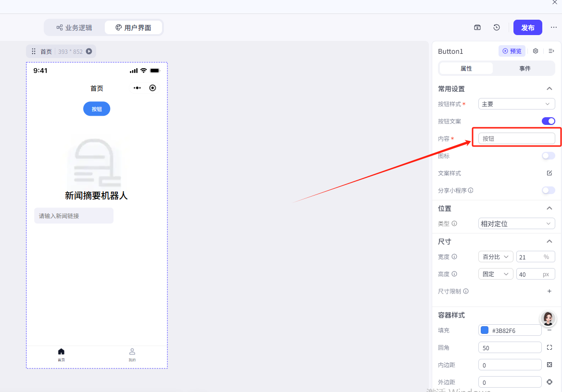Click the 圆角 individual corners icon
The height and width of the screenshot is (392, 562).
pyautogui.click(x=550, y=347)
